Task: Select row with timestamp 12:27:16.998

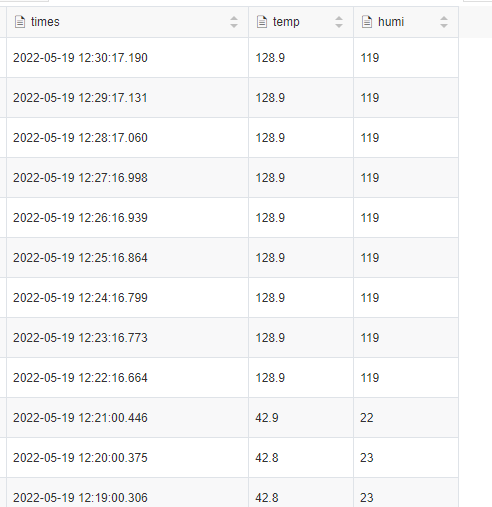Action: pyautogui.click(x=232, y=178)
